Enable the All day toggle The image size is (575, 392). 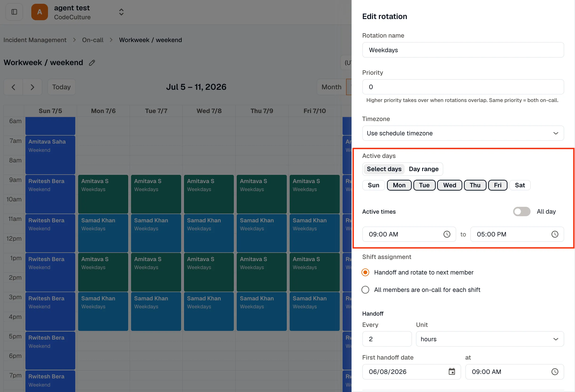(x=522, y=212)
